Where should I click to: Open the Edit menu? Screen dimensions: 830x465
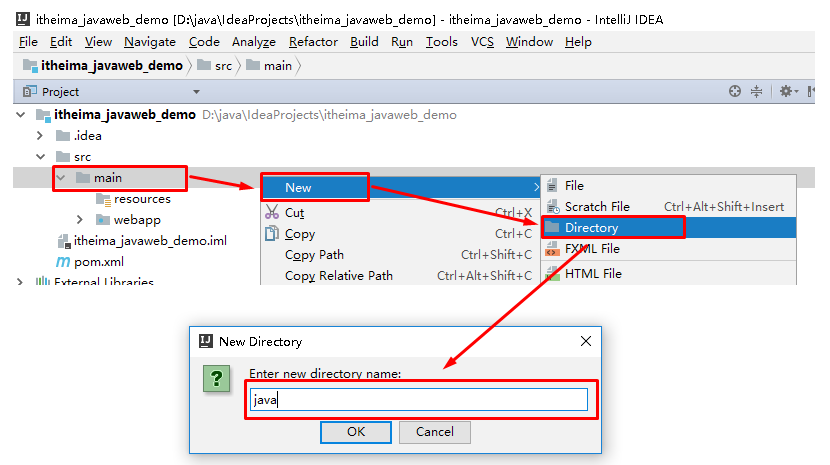(61, 42)
